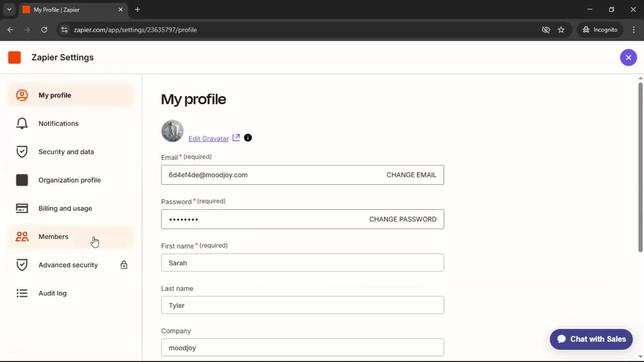This screenshot has height=362, width=644.
Task: Open the tab search dropdown
Action: pos(9,10)
